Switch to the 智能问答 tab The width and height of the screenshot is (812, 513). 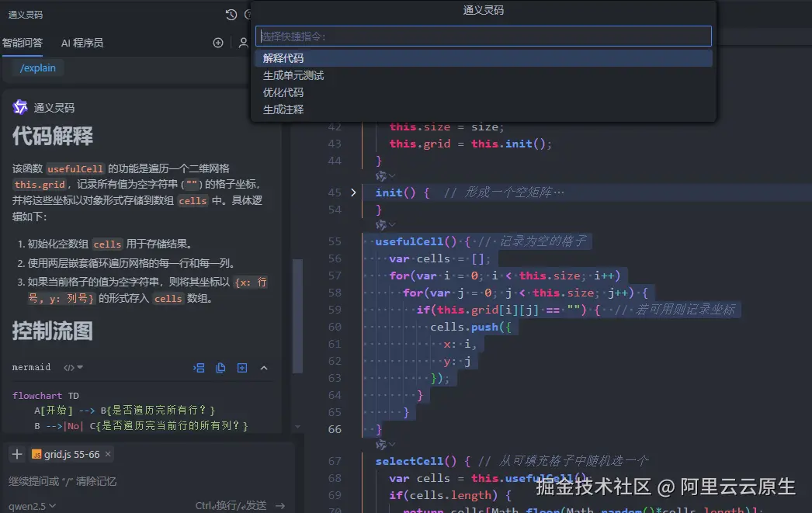click(22, 43)
